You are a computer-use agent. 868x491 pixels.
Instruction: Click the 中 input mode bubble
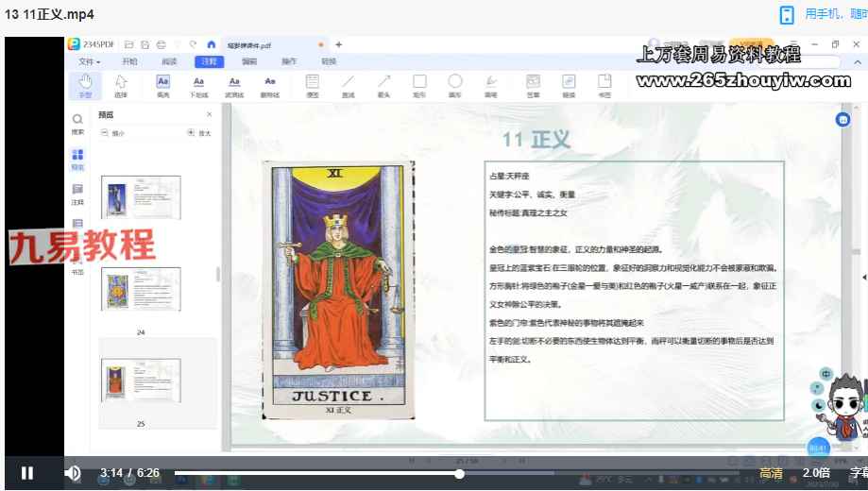click(x=825, y=374)
